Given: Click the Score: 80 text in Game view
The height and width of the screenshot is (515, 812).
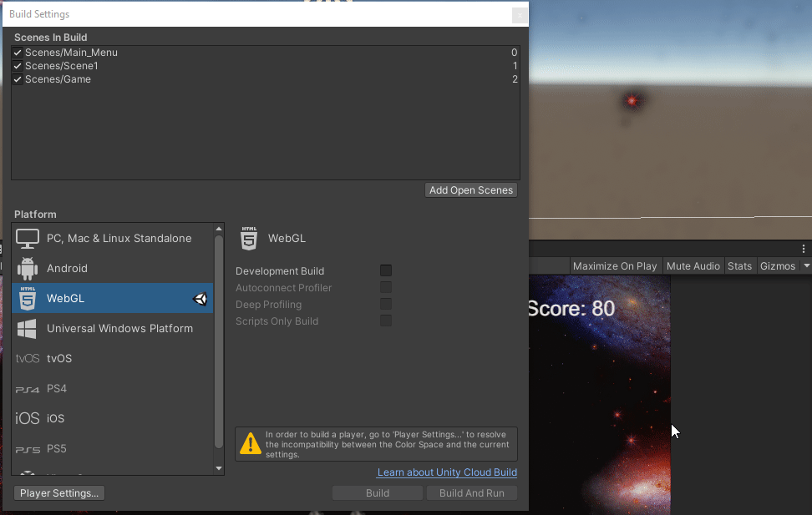Looking at the screenshot, I should tap(571, 309).
